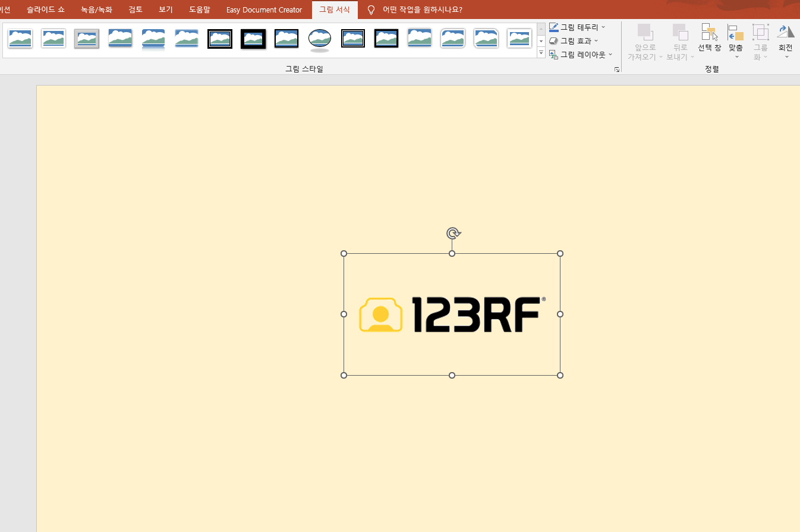
Task: Click the 정렬 group label
Action: click(x=712, y=69)
